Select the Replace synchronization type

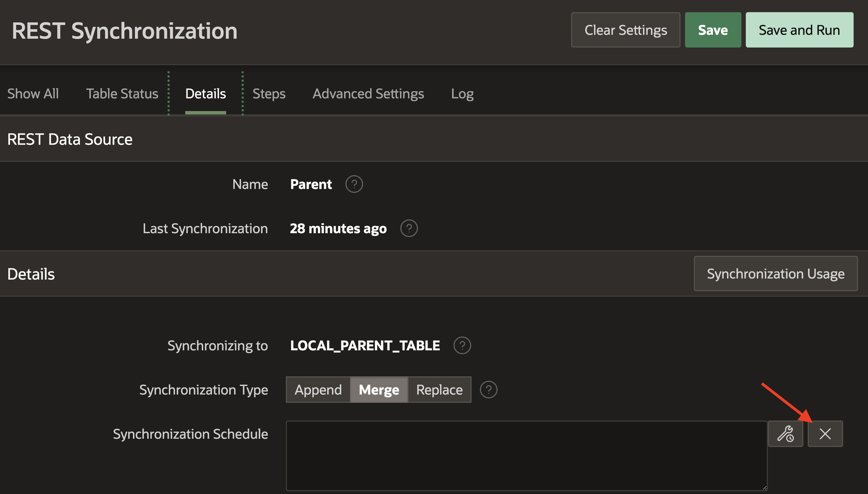(x=439, y=390)
